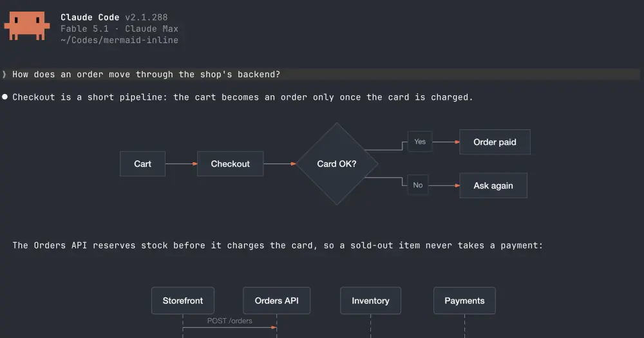This screenshot has height=338, width=644.
Task: Select the Order paid node
Action: coord(495,142)
